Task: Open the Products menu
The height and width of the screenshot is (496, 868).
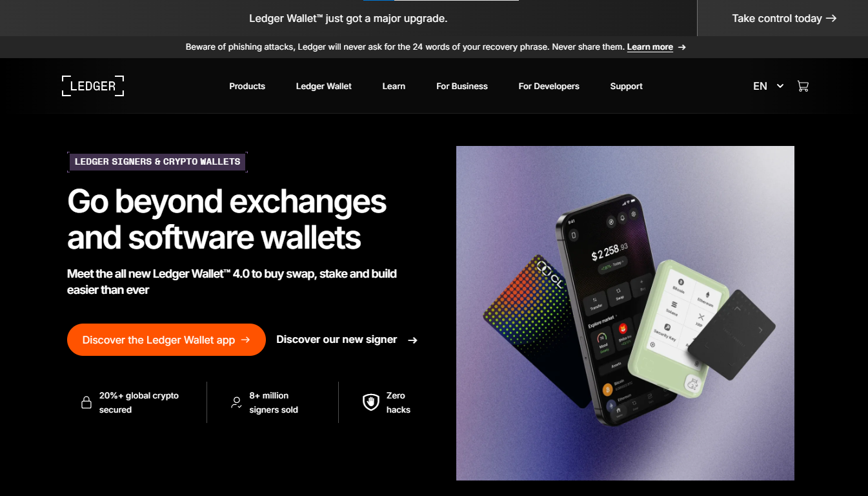Action: click(247, 86)
